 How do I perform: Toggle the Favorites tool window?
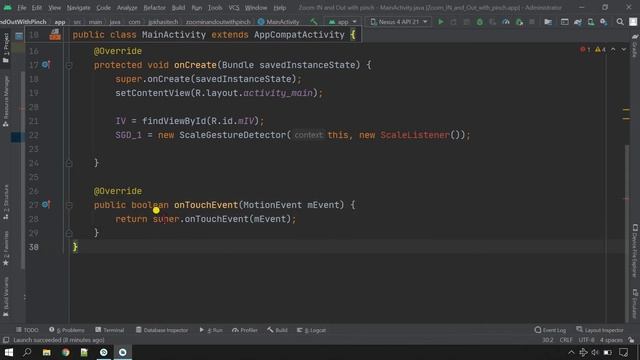tap(6, 248)
